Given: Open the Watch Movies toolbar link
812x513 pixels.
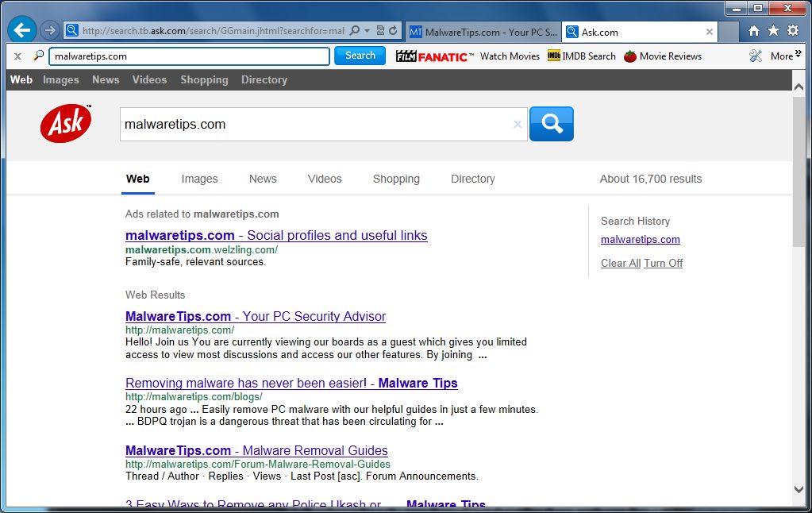Looking at the screenshot, I should [x=510, y=56].
